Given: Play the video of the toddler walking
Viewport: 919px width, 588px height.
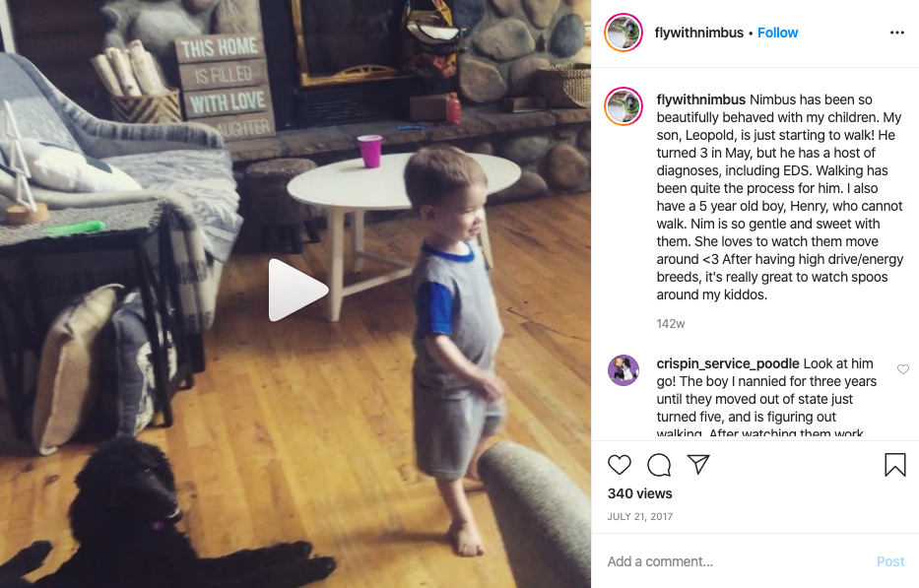Looking at the screenshot, I should [x=297, y=290].
